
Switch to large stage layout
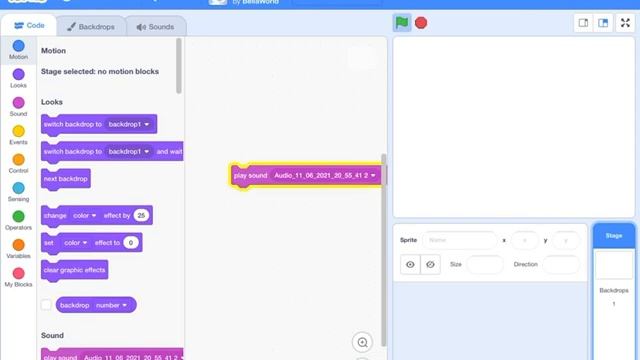pos(603,23)
